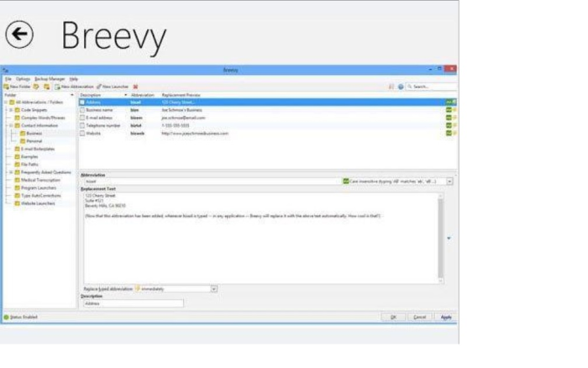Open the File menu

point(8,79)
